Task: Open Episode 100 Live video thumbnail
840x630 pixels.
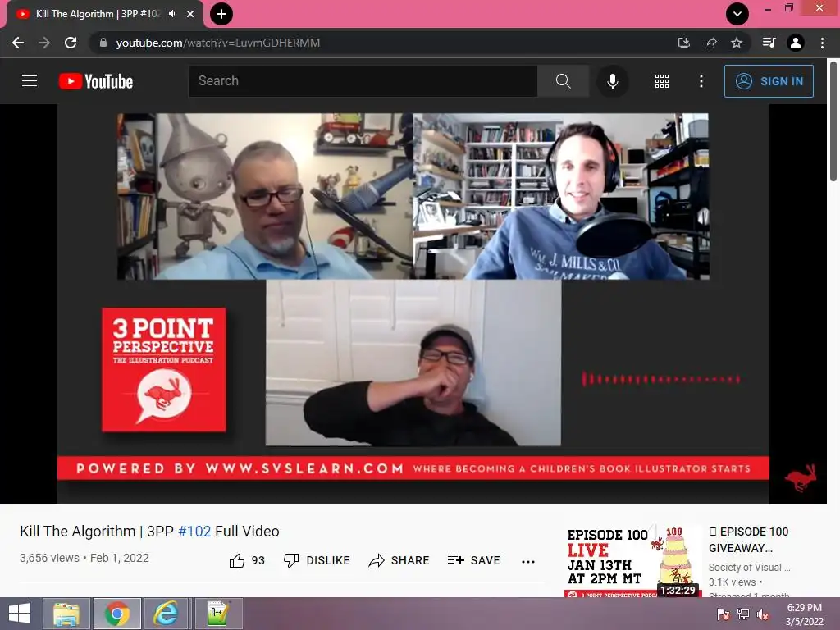Action: click(x=632, y=561)
